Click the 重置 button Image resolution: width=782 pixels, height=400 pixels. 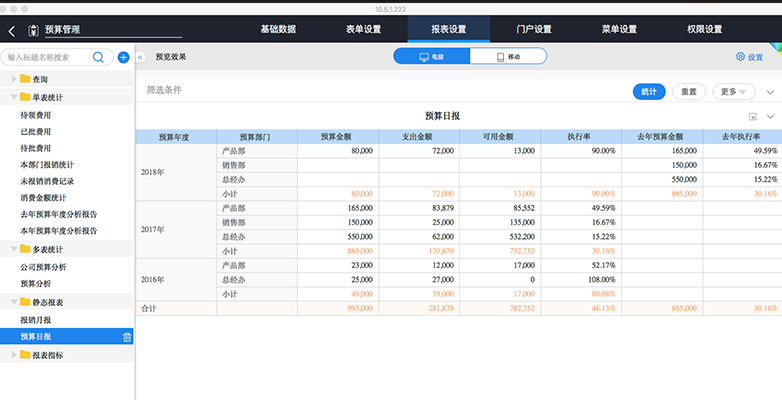[689, 92]
